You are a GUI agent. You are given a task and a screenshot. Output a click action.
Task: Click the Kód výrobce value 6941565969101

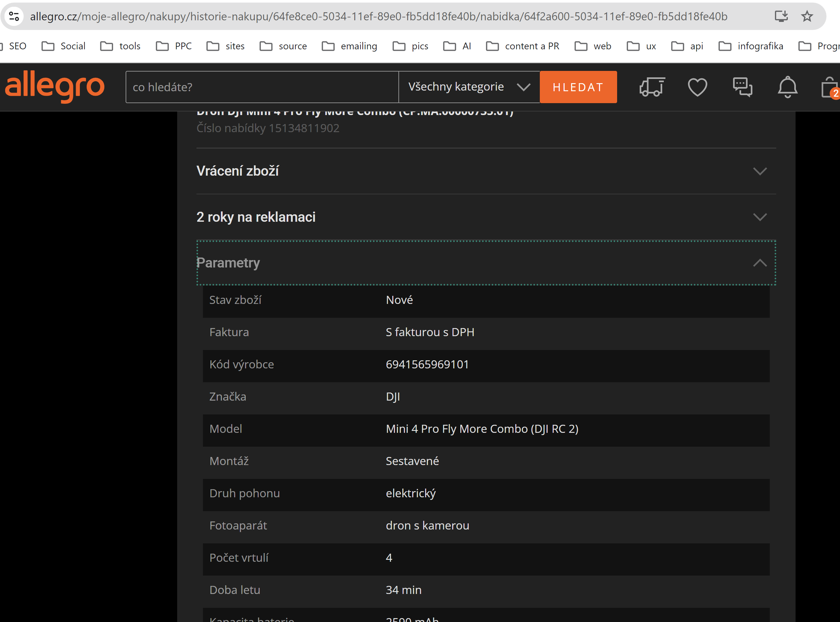click(427, 364)
